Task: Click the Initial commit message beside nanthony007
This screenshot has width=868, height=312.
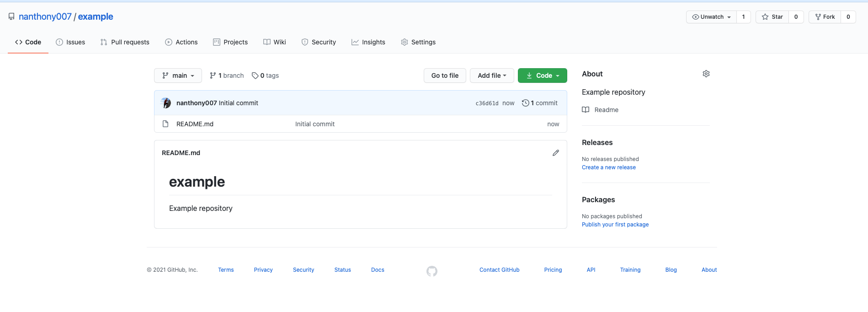Action: tap(239, 103)
